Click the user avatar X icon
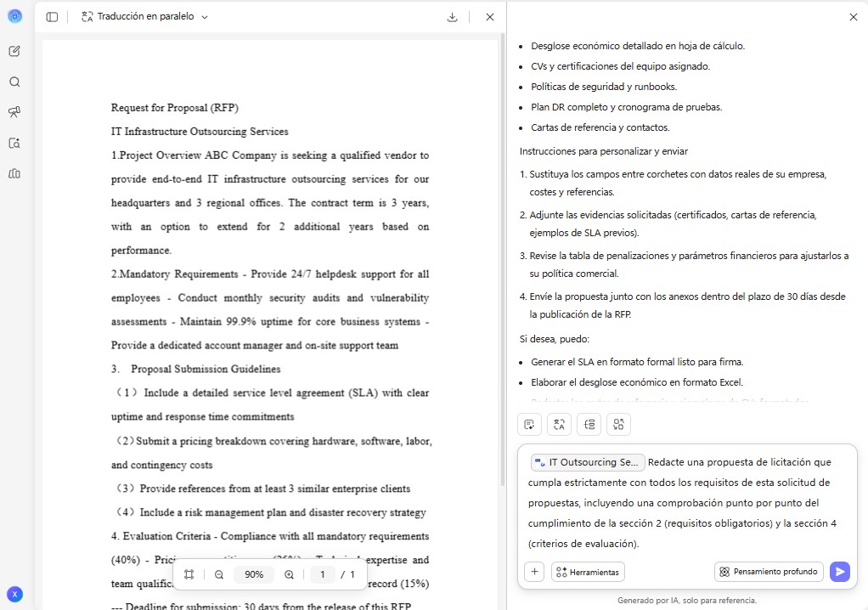The height and width of the screenshot is (610, 868). 15,595
